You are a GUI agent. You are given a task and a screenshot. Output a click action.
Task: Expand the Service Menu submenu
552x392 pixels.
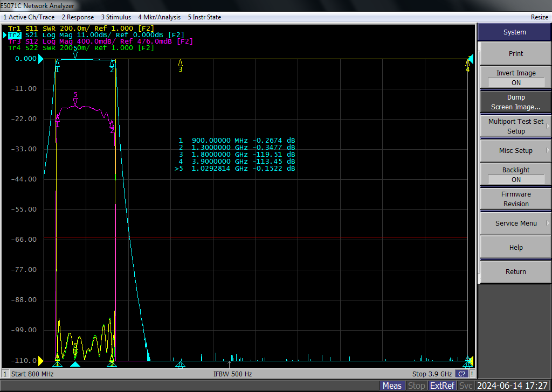point(516,223)
